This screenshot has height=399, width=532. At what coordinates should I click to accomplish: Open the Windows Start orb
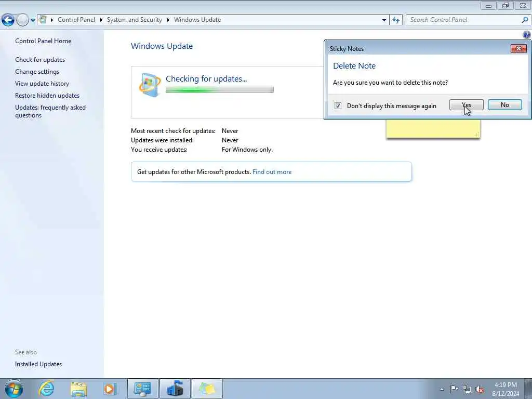tap(14, 389)
